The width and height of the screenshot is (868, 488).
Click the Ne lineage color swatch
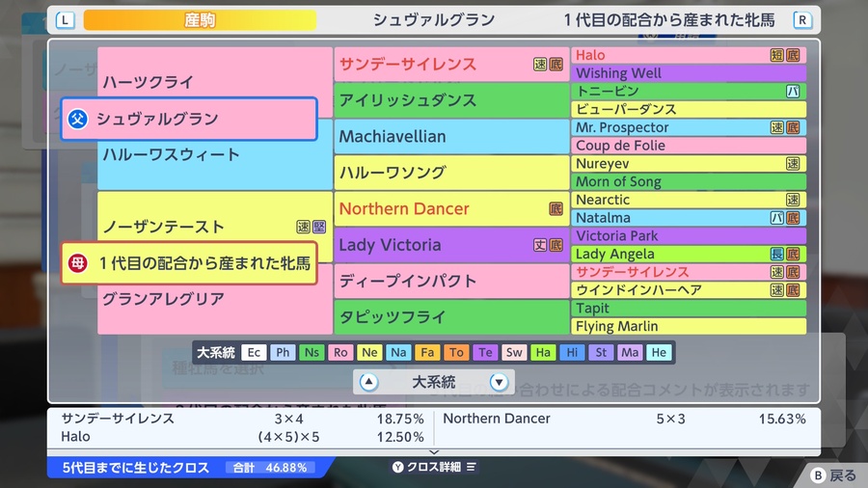pyautogui.click(x=369, y=352)
